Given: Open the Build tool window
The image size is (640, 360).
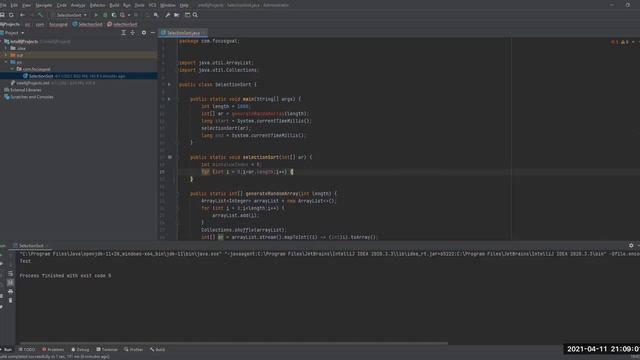Looking at the screenshot, I should 158,349.
